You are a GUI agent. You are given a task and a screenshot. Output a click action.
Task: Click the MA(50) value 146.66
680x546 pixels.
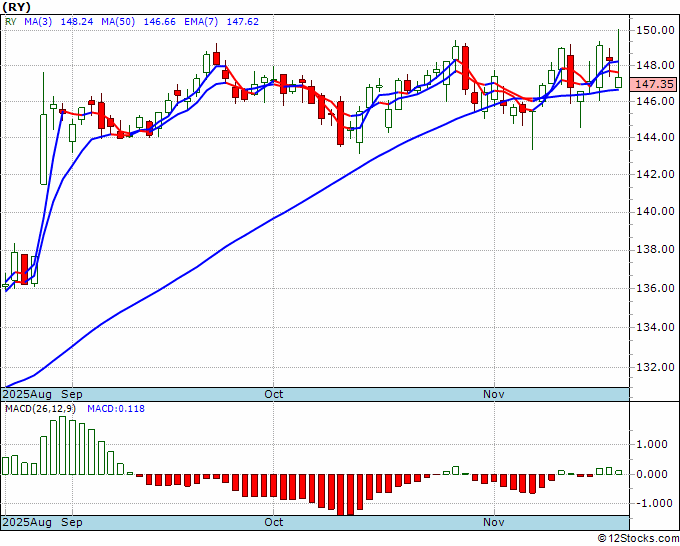click(x=160, y=22)
